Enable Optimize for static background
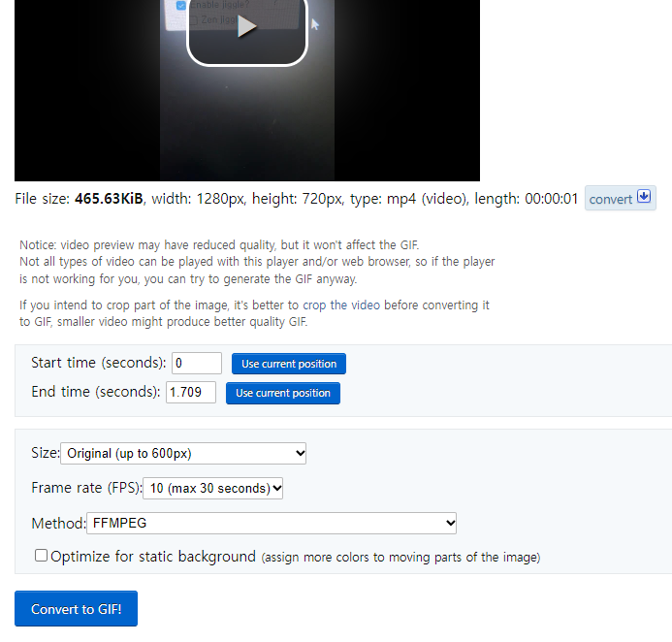This screenshot has height=642, width=672. 41,556
